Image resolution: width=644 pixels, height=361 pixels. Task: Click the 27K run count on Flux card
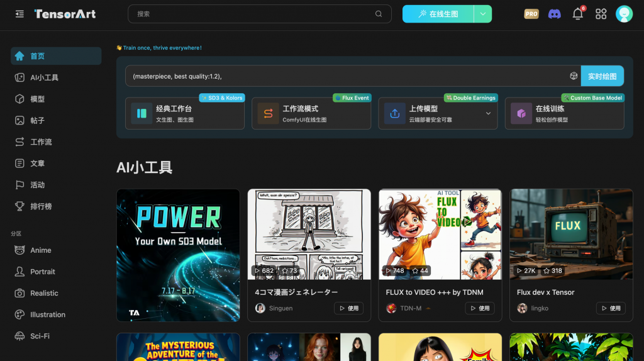click(x=526, y=270)
